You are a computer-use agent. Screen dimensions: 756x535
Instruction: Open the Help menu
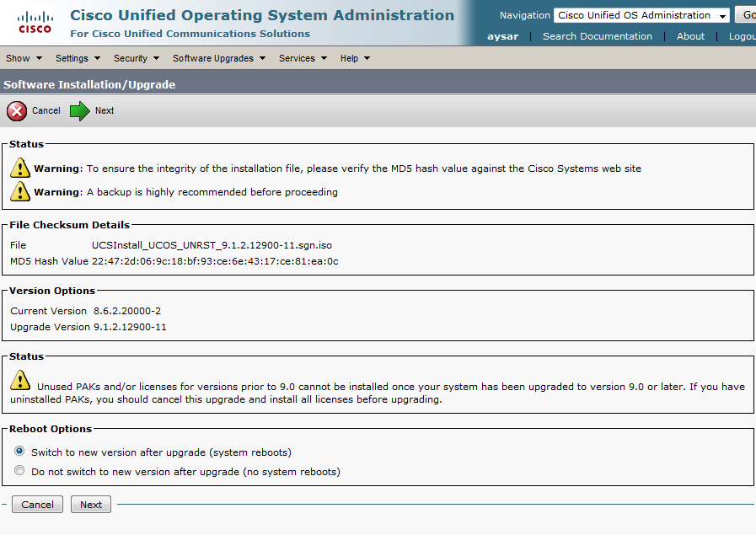click(355, 58)
